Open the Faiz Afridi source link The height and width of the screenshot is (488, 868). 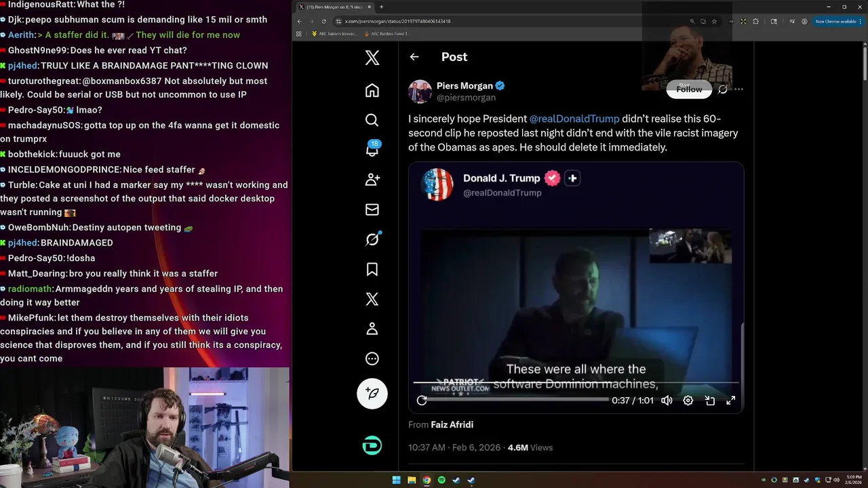452,424
